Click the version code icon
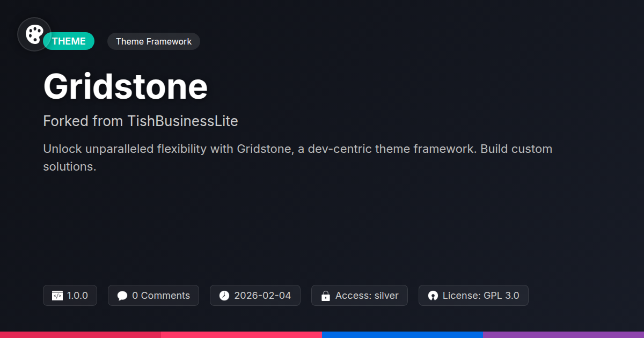Viewport: 644px width, 338px height. pos(57,296)
